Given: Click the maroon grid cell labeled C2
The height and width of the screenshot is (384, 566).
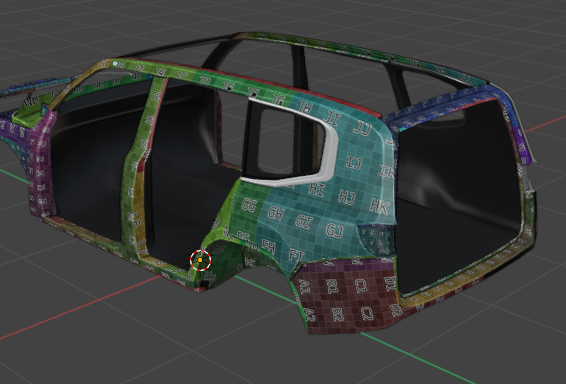Looking at the screenshot, I should [367, 313].
